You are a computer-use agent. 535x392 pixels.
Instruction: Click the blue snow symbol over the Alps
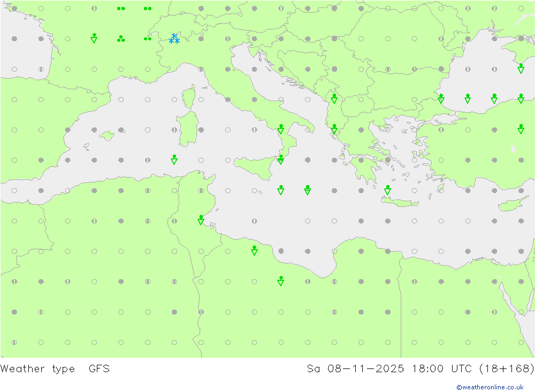point(174,39)
